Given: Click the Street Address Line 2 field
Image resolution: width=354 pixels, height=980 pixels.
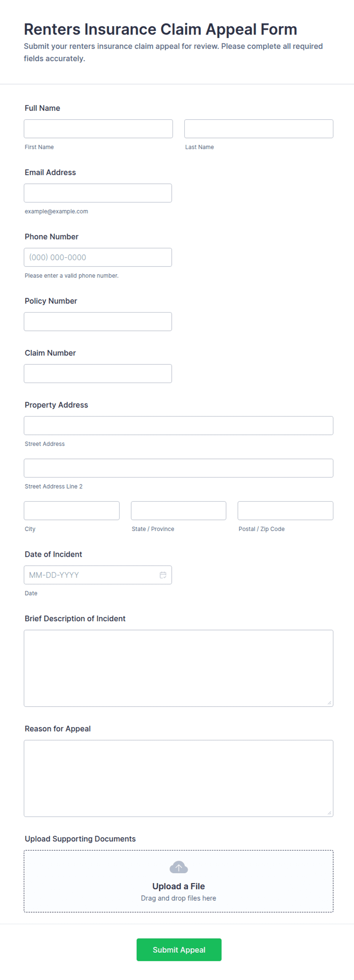Looking at the screenshot, I should point(179,468).
